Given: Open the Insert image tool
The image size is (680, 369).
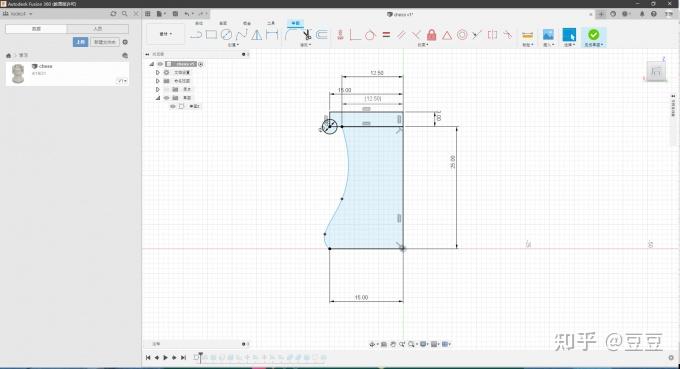Looking at the screenshot, I should (548, 35).
